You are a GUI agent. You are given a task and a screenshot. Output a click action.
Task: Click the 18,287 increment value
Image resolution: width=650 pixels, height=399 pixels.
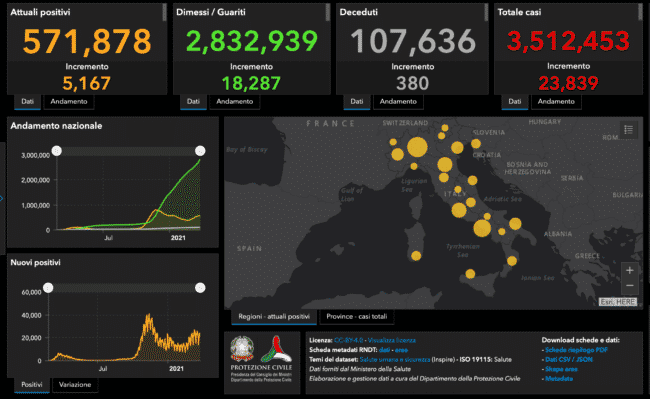[251, 83]
